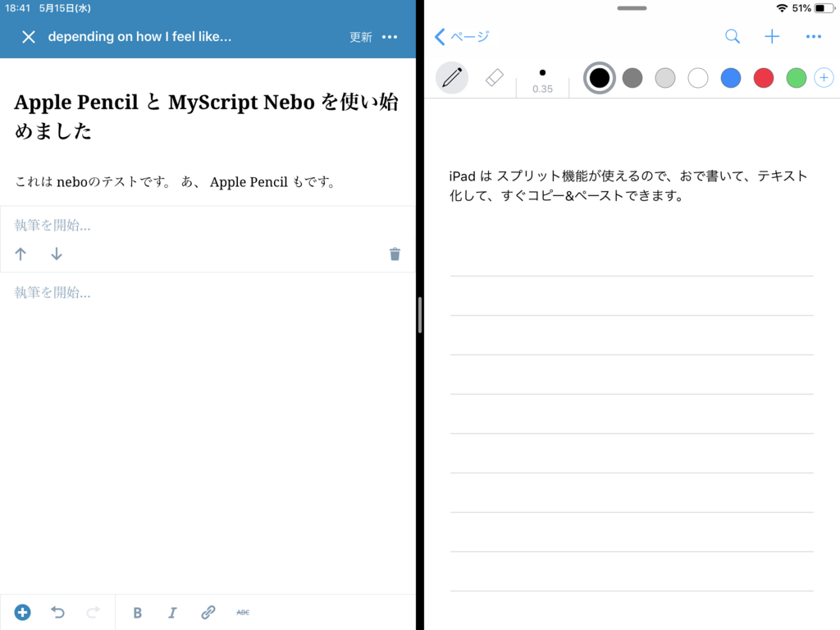This screenshot has width=840, height=630.
Task: Insert a link
Action: pyautogui.click(x=208, y=612)
